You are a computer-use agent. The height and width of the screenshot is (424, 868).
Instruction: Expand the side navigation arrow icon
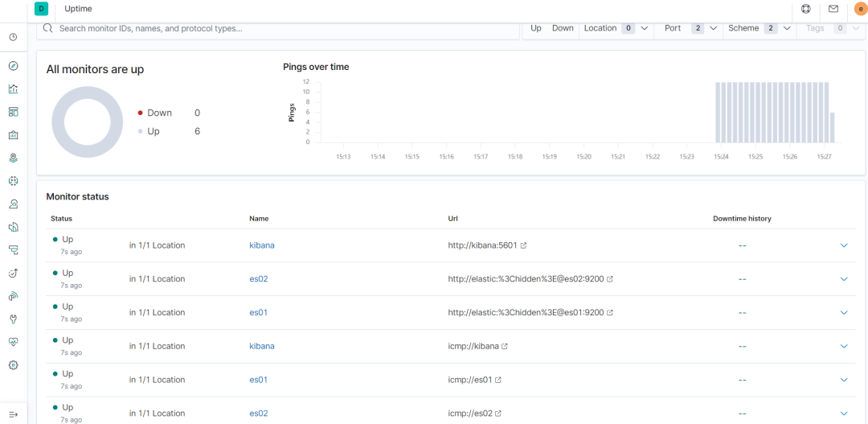14,414
